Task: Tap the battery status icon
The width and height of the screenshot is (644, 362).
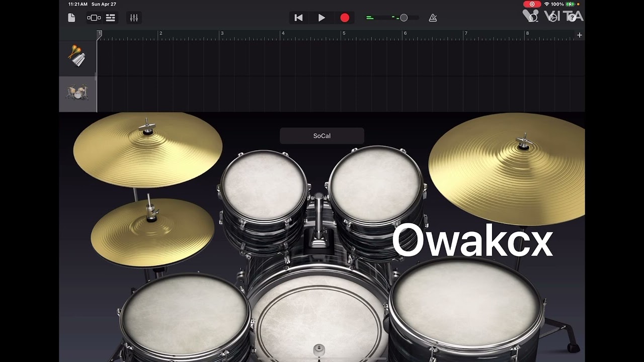Action: [x=570, y=4]
